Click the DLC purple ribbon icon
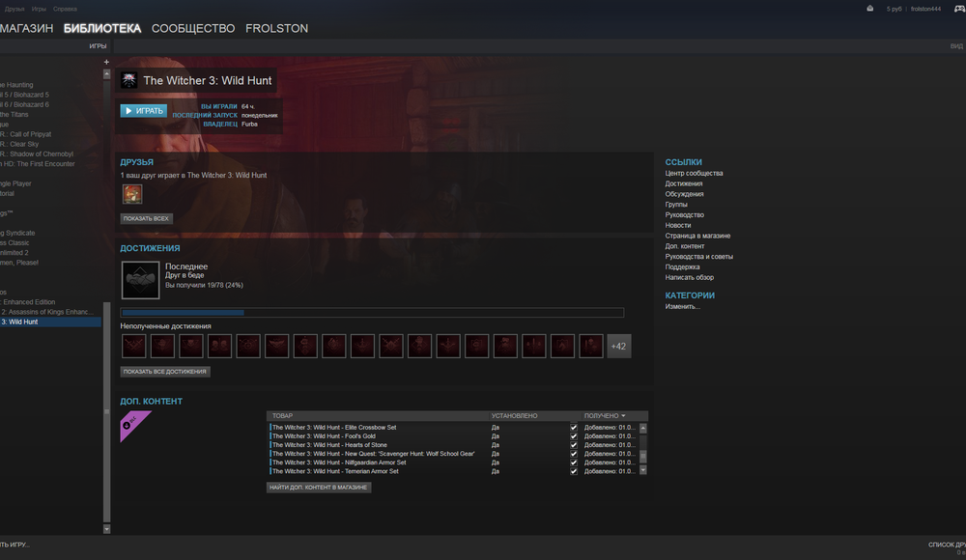The width and height of the screenshot is (966, 560). click(135, 427)
